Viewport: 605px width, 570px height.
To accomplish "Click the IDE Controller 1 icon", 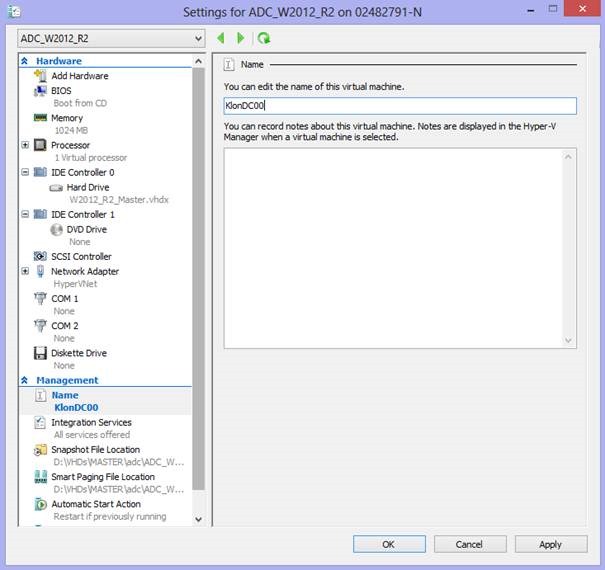I will [x=40, y=214].
